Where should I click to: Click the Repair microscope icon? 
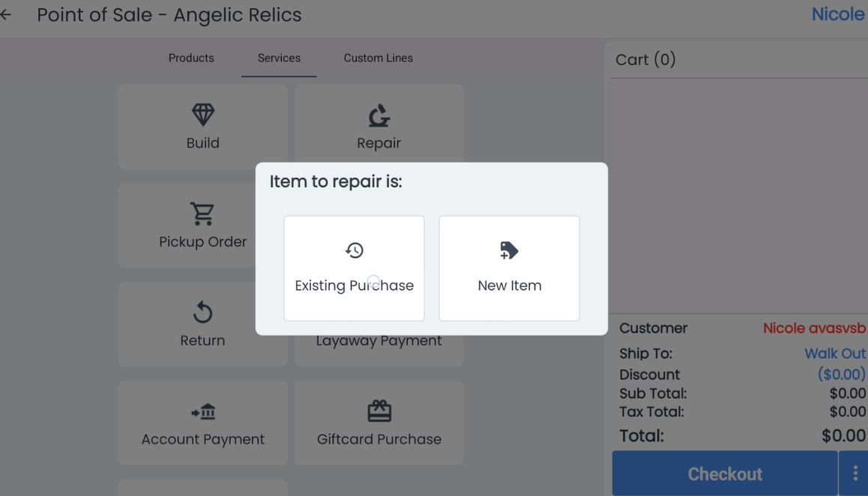click(x=379, y=115)
